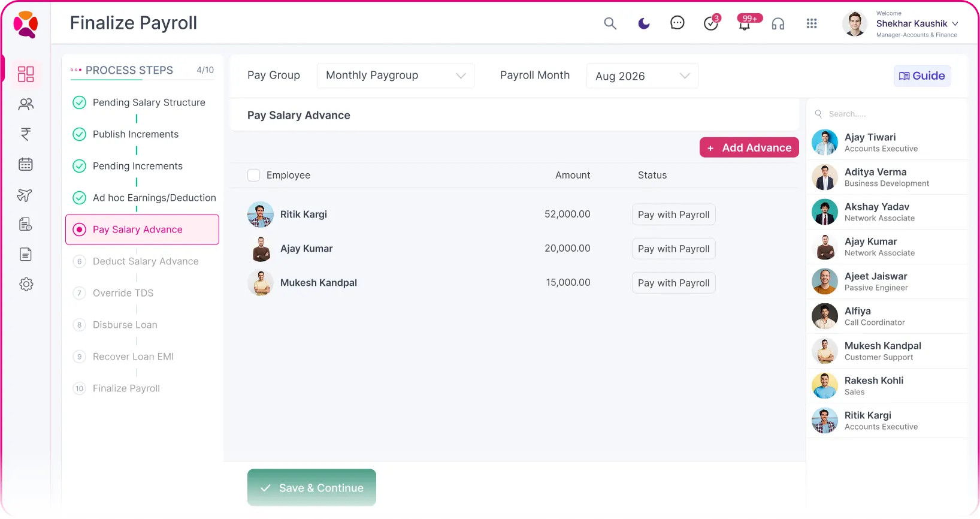This screenshot has height=519, width=980.
Task: Click Shekhar Kaushik's profile avatar
Action: tap(855, 24)
